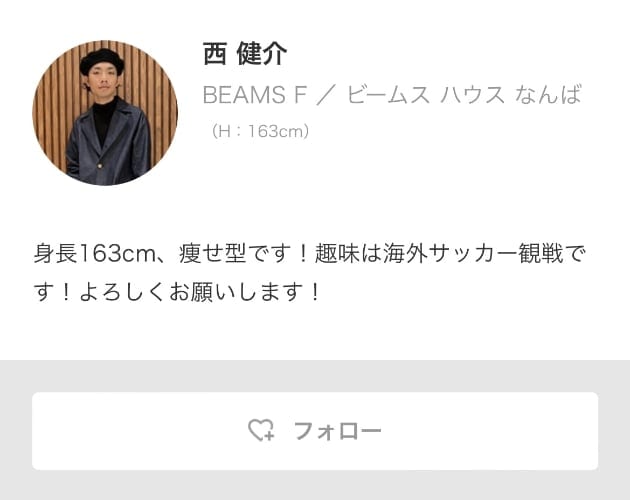This screenshot has width=630, height=500.
Task: Tap the フォロー text label
Action: pyautogui.click(x=337, y=431)
